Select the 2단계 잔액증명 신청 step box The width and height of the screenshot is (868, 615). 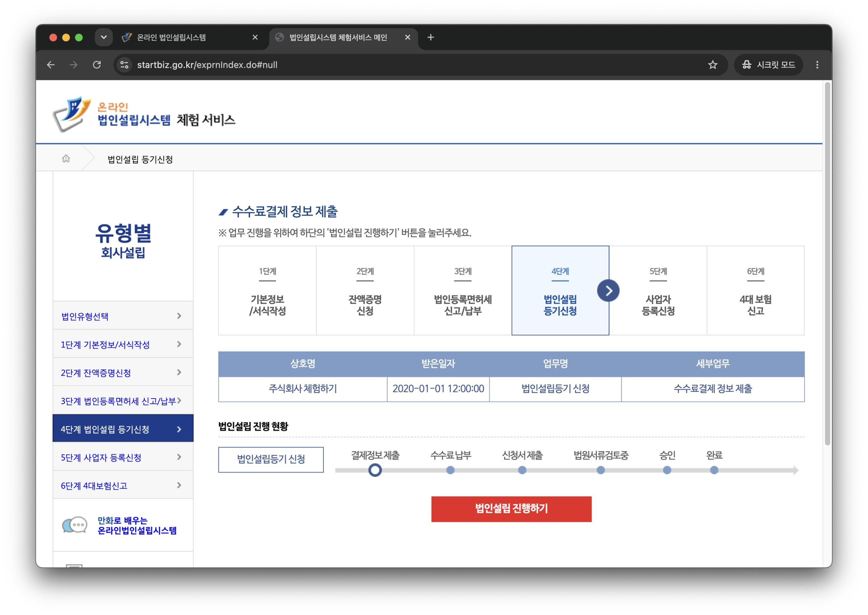click(365, 290)
